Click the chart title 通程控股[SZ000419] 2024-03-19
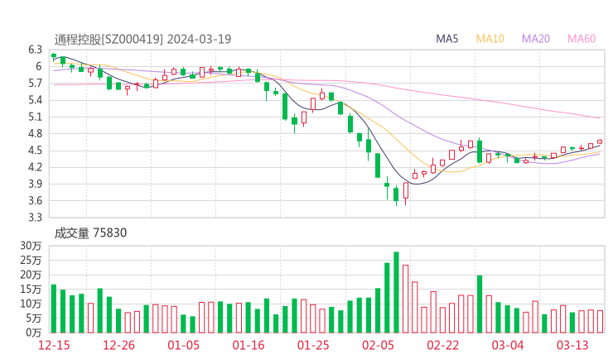 coord(142,40)
